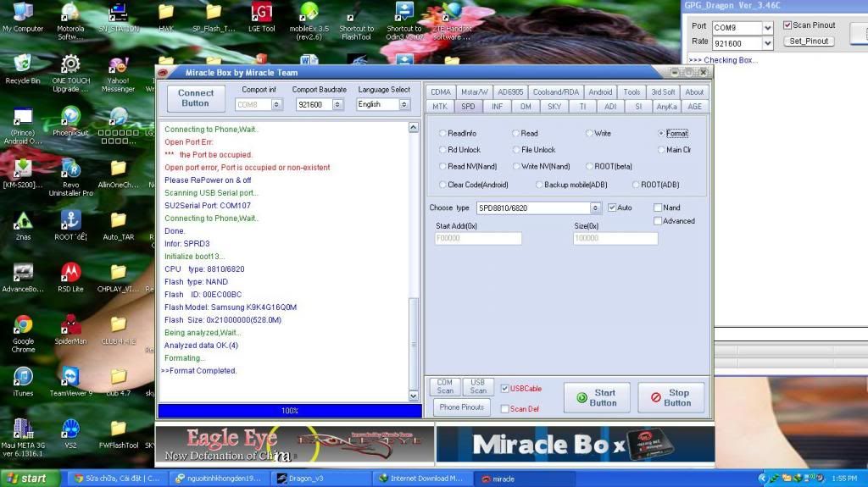This screenshot has width=868, height=487.
Task: Open Yahoo! Messenger icon
Action: click(118, 73)
